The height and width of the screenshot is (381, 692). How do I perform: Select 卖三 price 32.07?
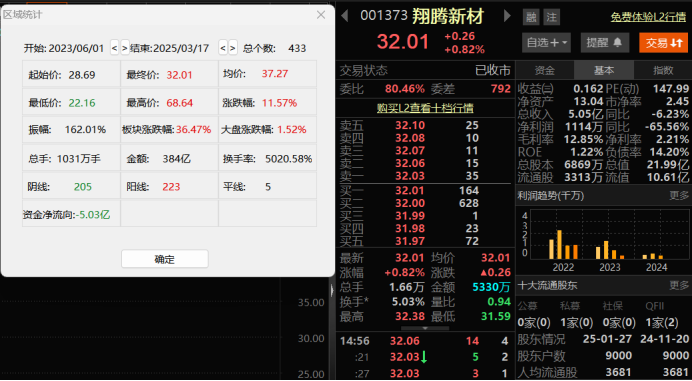[410, 151]
